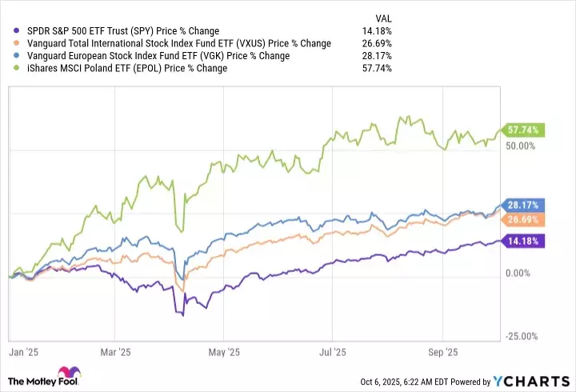Click the May '25 x-axis label
The image size is (576, 392).
pyautogui.click(x=224, y=352)
